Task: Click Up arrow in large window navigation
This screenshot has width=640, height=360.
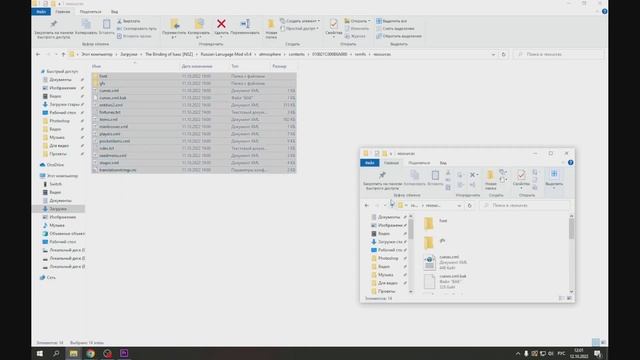Action: tap(63, 54)
